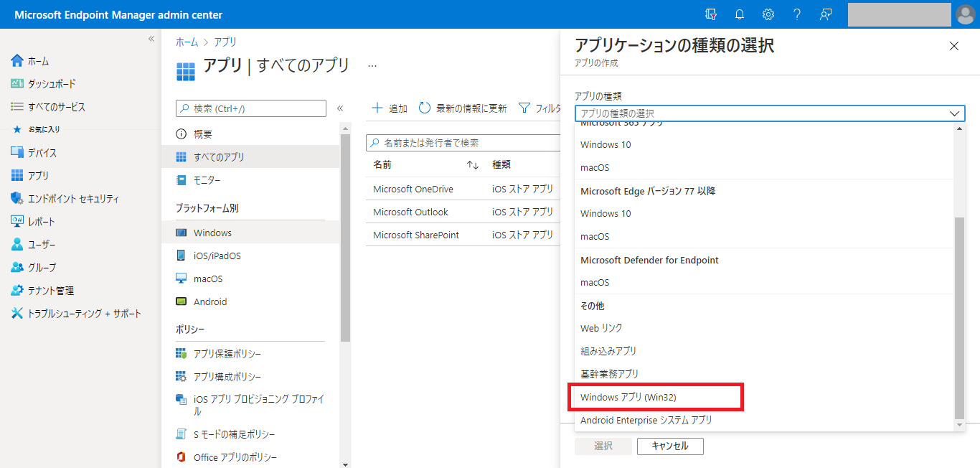Open Office アプリのポリシー
The image size is (980, 468).
tap(250, 457)
